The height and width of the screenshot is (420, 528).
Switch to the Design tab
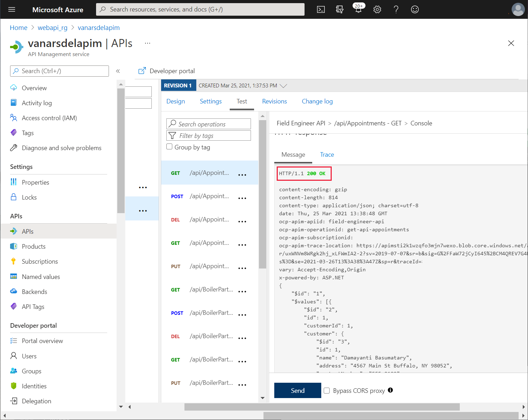[x=176, y=101]
